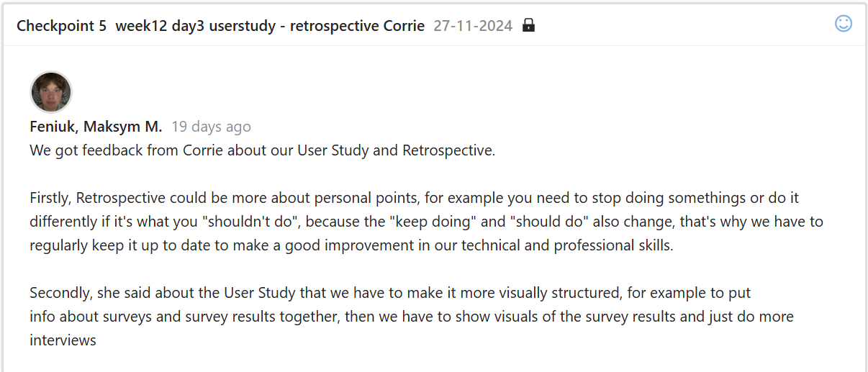Click the "19 days ago" timestamp
This screenshot has width=868, height=372.
211,127
